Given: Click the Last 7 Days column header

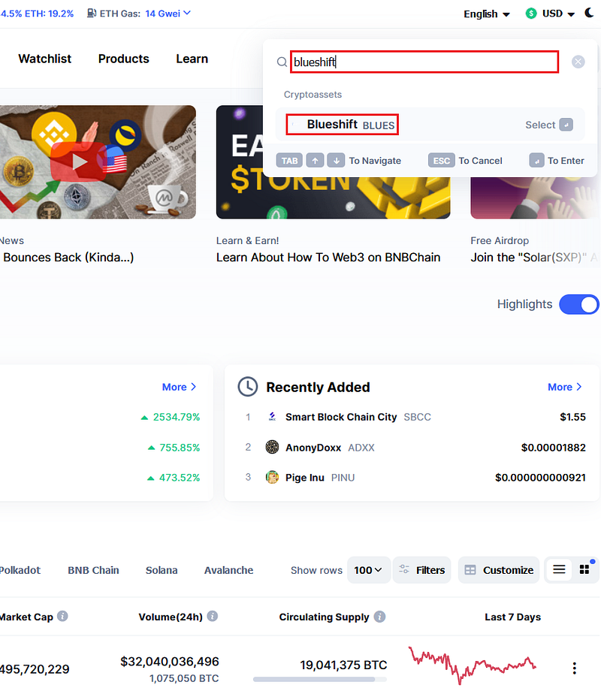Looking at the screenshot, I should [x=512, y=617].
